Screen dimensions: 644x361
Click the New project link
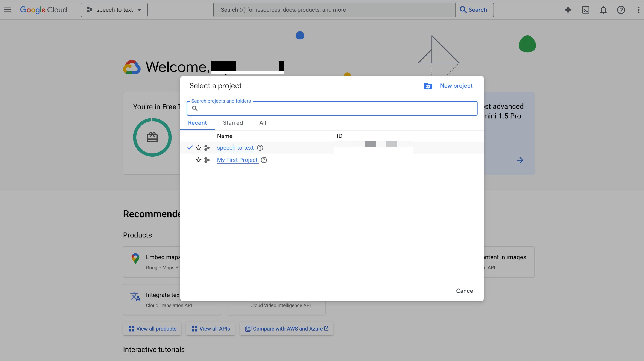(x=456, y=86)
